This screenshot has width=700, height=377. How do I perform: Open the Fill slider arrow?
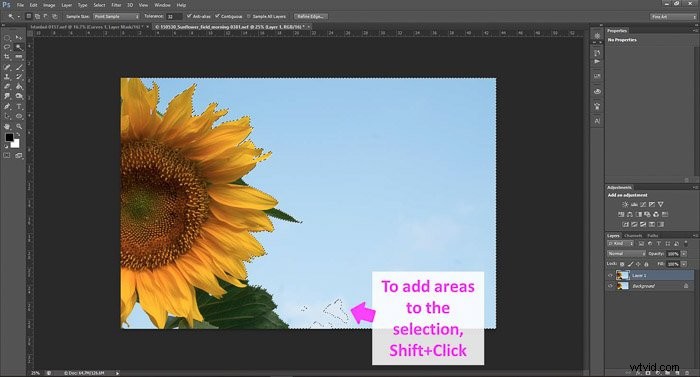pos(684,264)
